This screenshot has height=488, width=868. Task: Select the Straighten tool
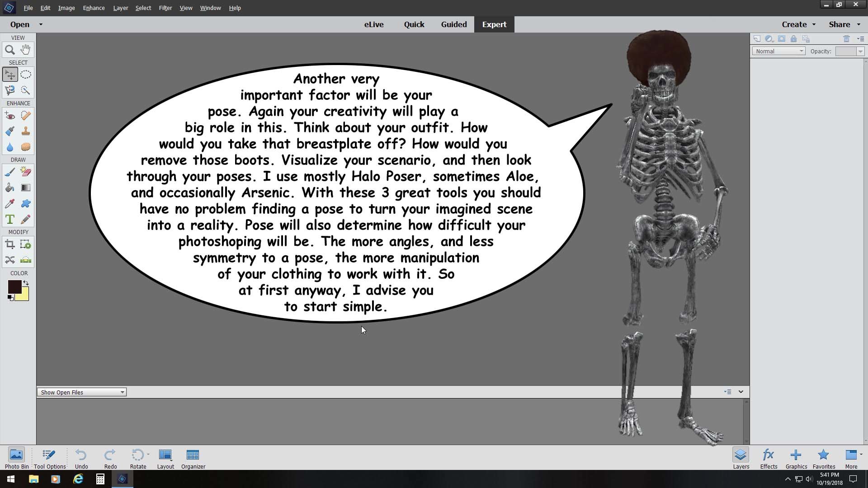pos(26,260)
